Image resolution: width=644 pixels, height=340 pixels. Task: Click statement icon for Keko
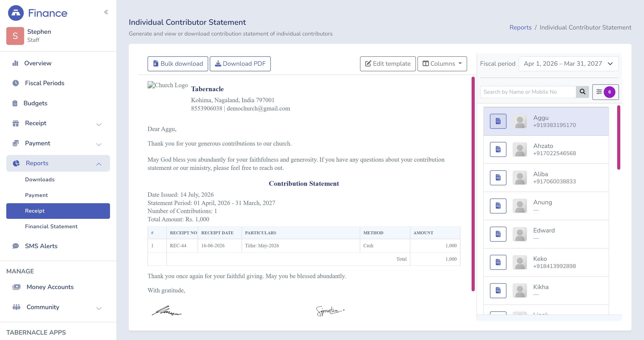[x=498, y=262]
